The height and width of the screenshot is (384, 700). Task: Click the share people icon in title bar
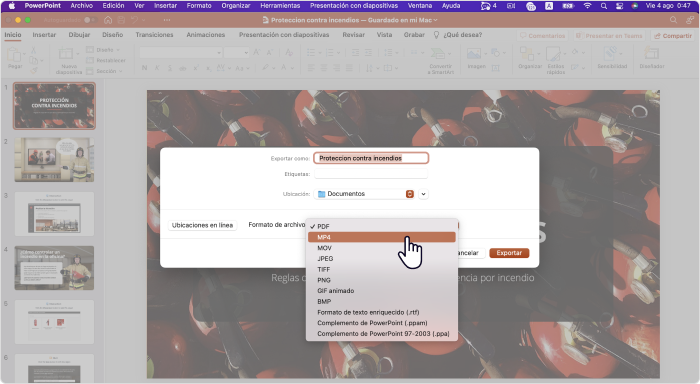(x=690, y=20)
